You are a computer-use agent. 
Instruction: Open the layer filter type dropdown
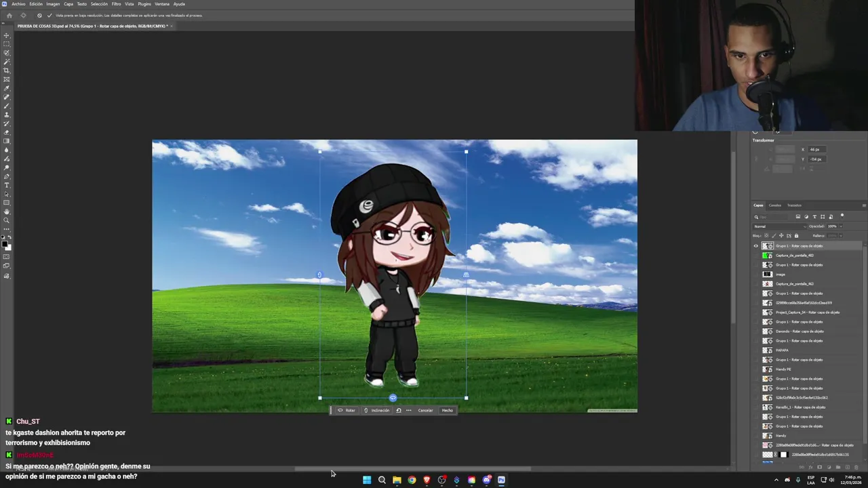pos(770,217)
